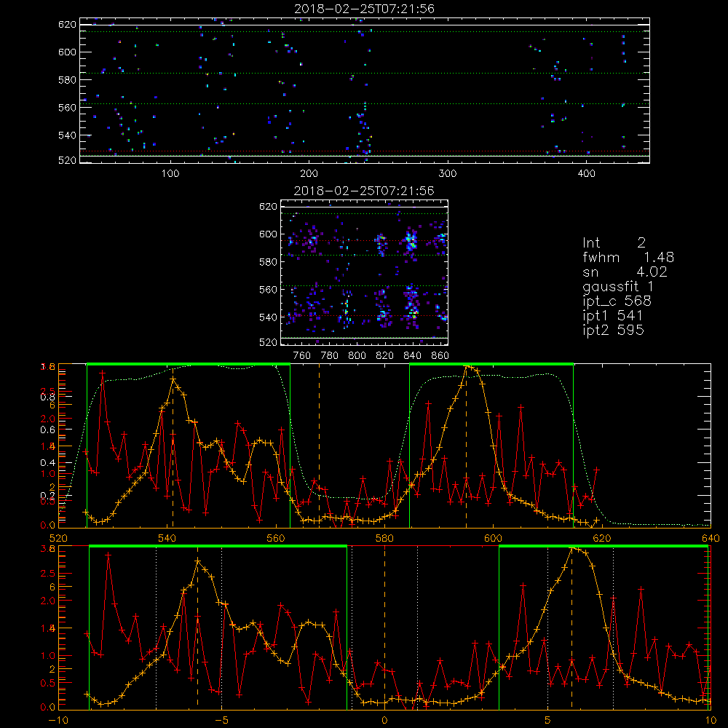Select the 'fwhm 1.48' readout line
728x728 pixels.
coord(628,257)
